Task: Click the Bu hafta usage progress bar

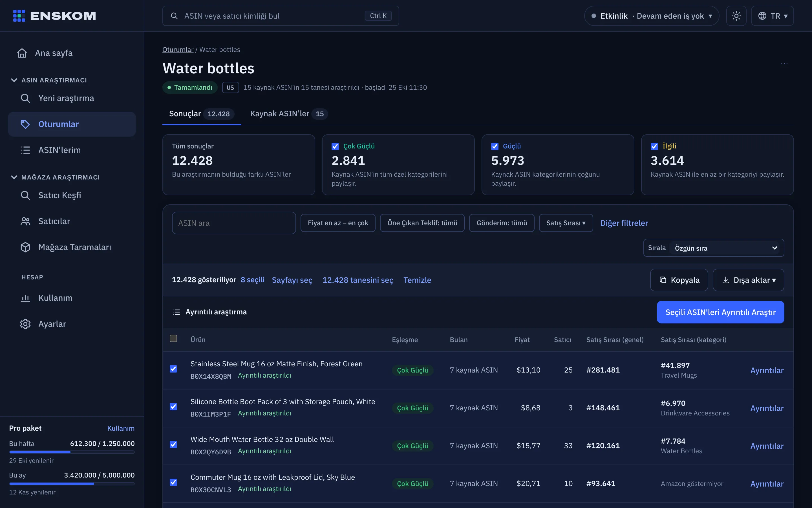Action: point(72,452)
